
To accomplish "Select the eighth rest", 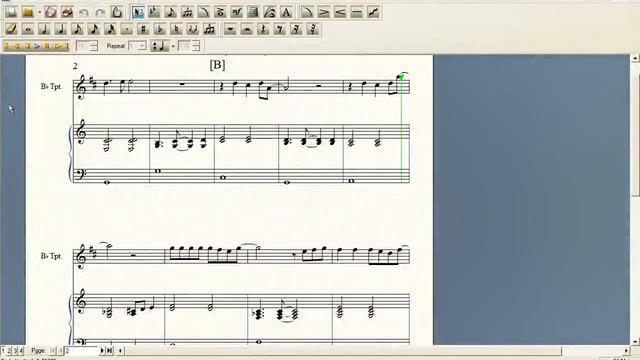I will [x=280, y=29].
